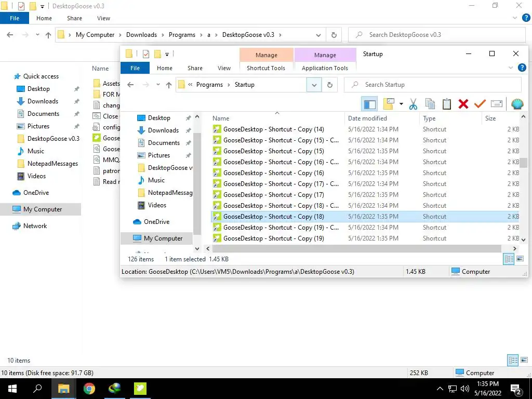532x399 pixels.
Task: Switch Startup window to large icons view
Action: coord(520,259)
